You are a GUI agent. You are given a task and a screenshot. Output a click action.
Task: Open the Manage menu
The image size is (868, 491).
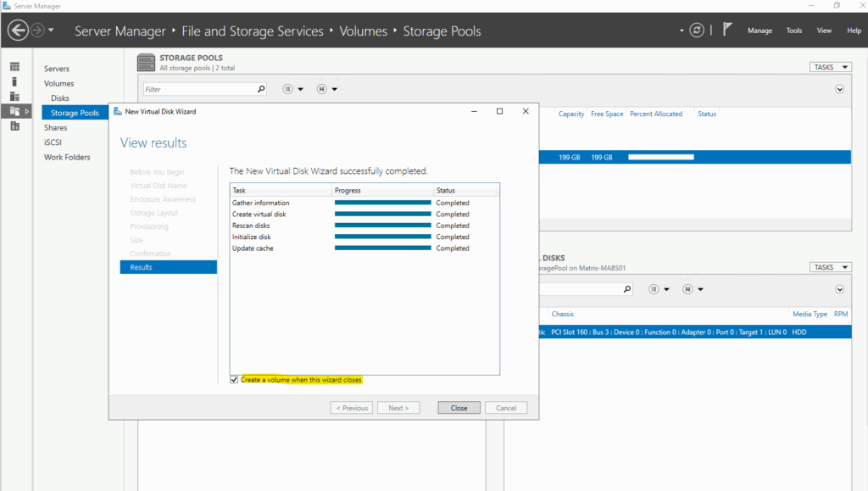click(759, 31)
